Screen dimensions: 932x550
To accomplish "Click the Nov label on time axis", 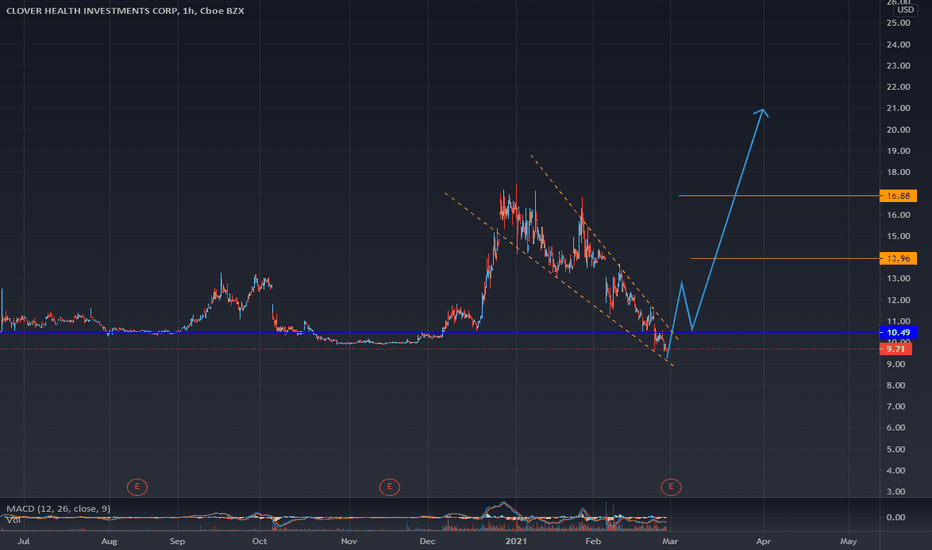I will 349,541.
